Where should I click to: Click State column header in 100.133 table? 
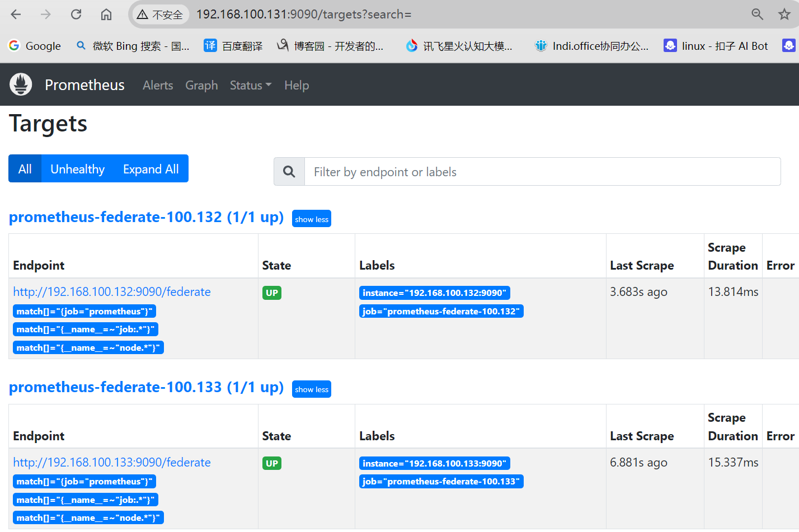point(276,436)
